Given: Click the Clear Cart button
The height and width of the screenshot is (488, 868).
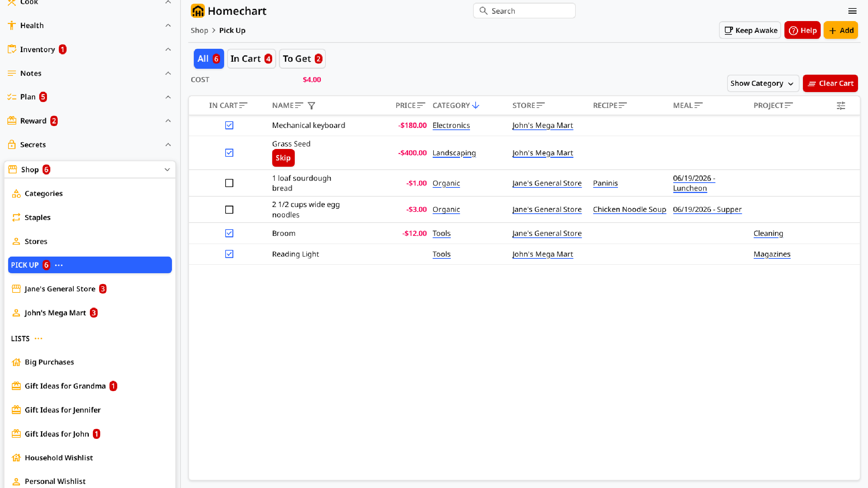Looking at the screenshot, I should tap(830, 84).
